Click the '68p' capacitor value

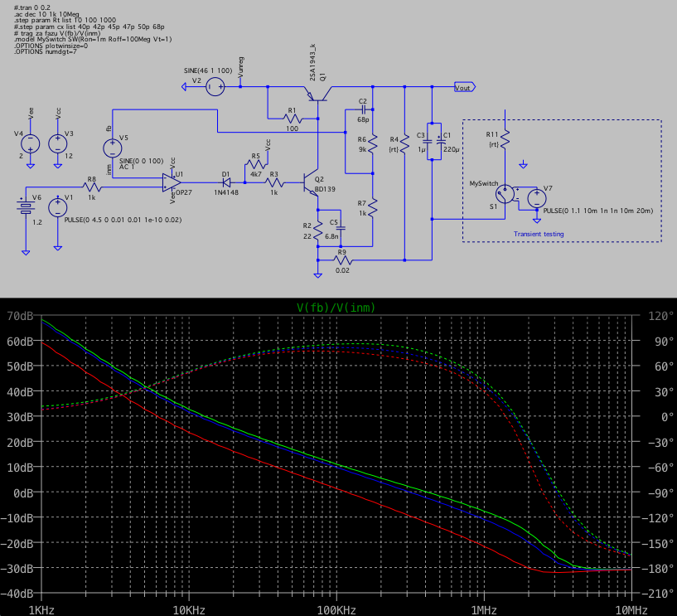tap(363, 119)
